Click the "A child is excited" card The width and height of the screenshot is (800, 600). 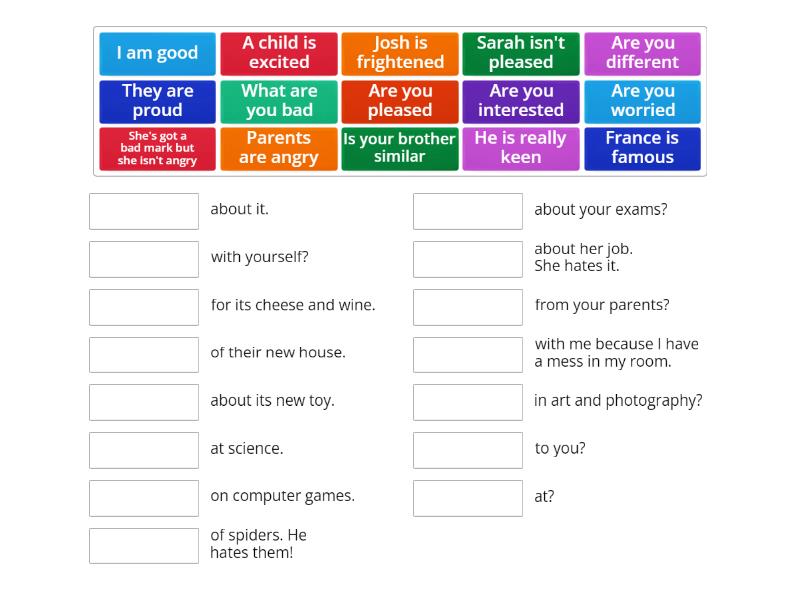278,53
